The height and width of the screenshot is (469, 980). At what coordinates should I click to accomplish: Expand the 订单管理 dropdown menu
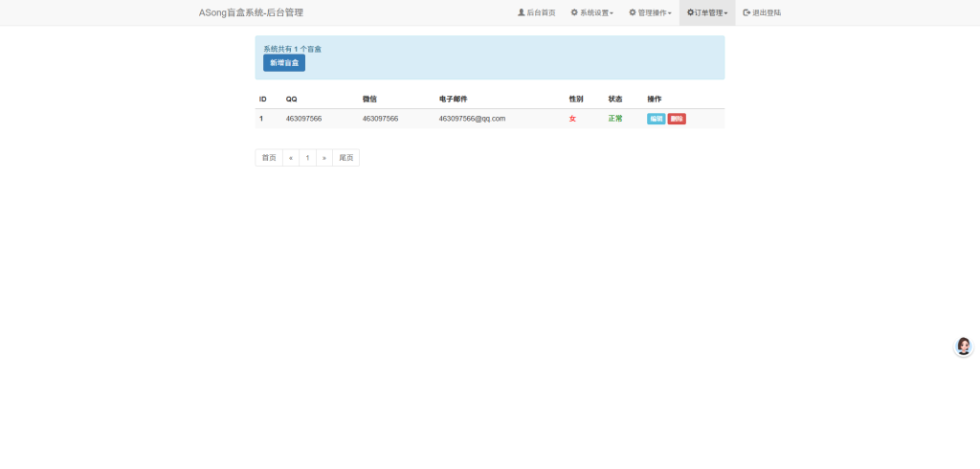click(707, 12)
